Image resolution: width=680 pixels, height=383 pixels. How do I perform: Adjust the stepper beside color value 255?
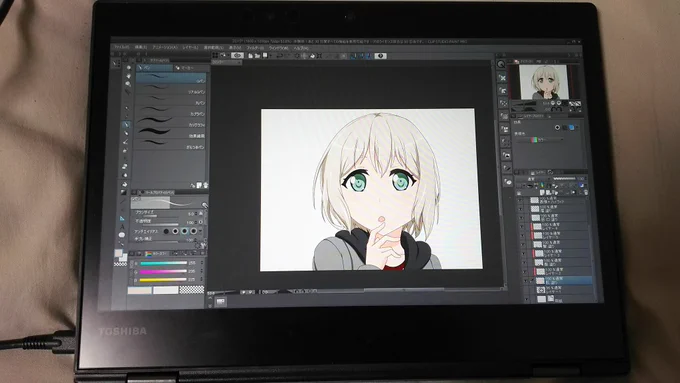(x=202, y=262)
